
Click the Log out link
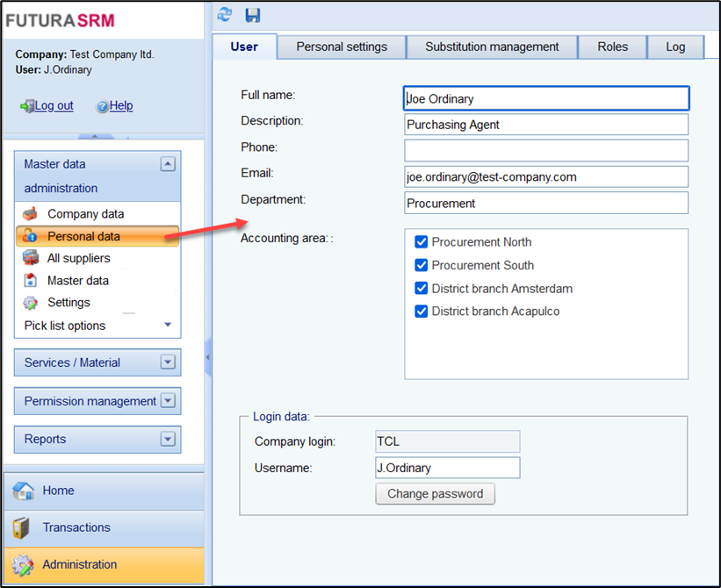(54, 106)
